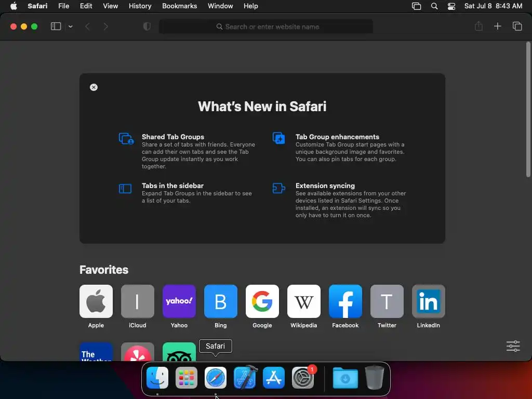Screen dimensions: 532x399
Task: Open the Privacy Report shield icon
Action: [147, 26]
